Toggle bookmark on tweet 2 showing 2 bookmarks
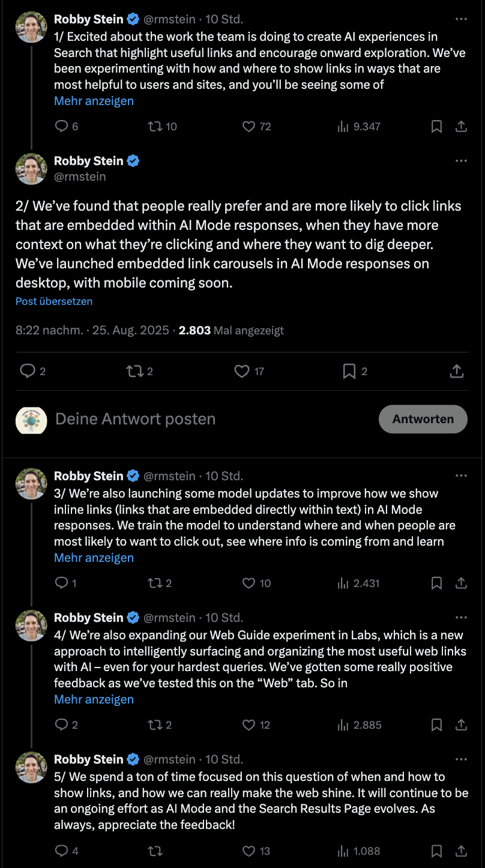This screenshot has width=485, height=868. (349, 371)
